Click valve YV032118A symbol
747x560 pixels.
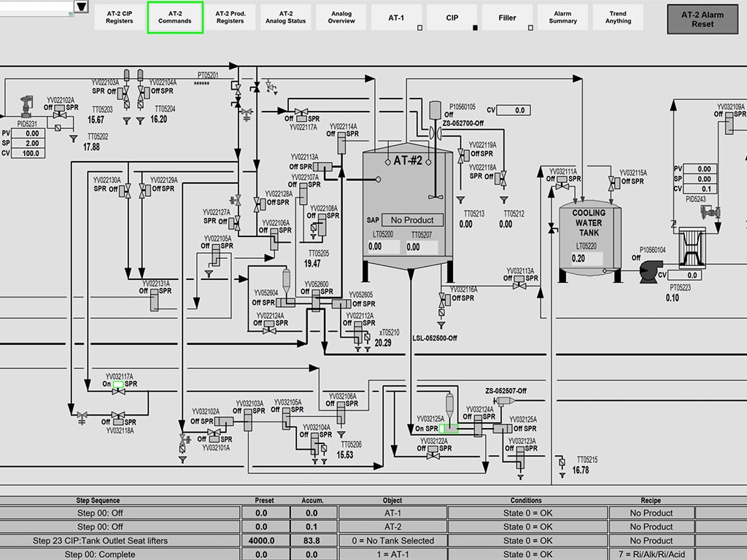[x=118, y=418]
